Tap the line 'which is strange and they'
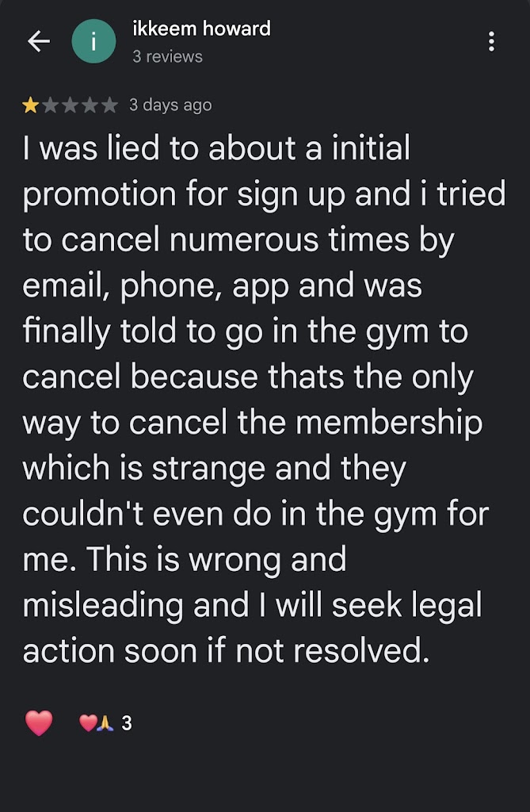Image resolution: width=530 pixels, height=812 pixels. tap(214, 469)
